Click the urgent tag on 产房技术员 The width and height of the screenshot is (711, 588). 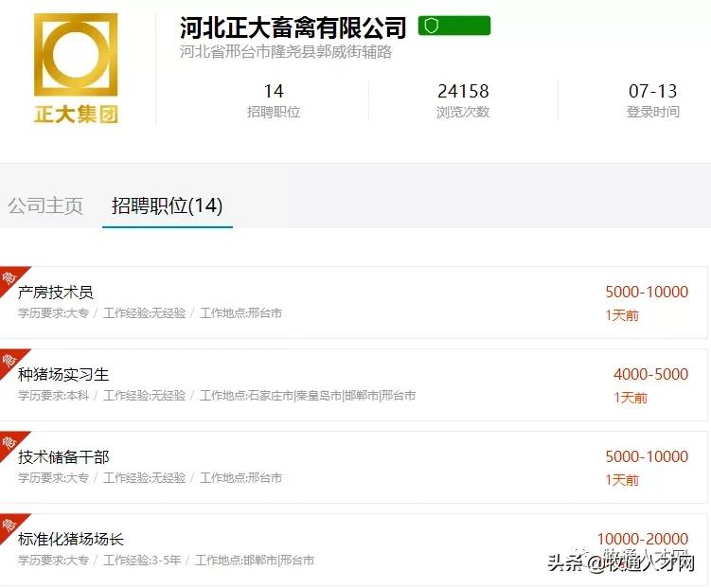10,277
